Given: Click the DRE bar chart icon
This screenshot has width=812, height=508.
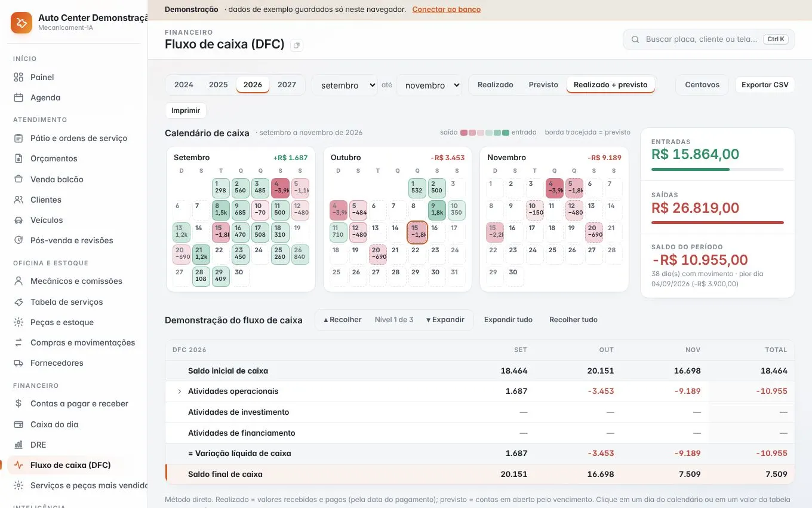Looking at the screenshot, I should (19, 445).
